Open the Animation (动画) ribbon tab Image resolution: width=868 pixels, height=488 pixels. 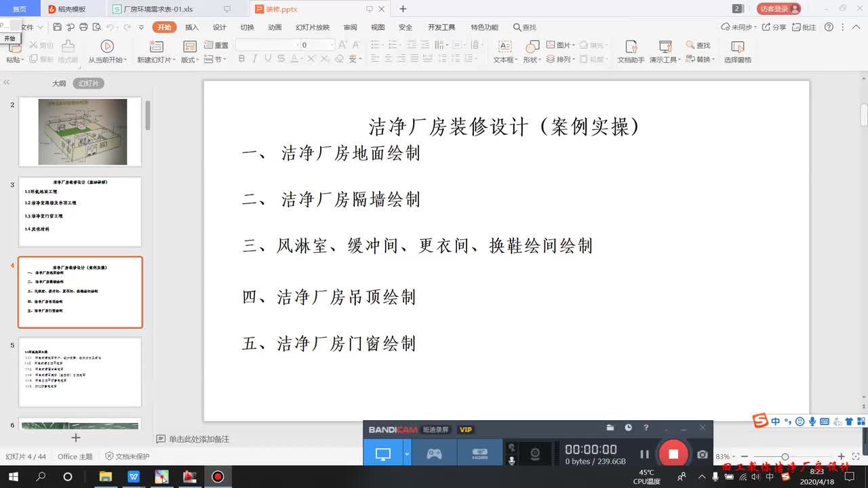pyautogui.click(x=275, y=27)
